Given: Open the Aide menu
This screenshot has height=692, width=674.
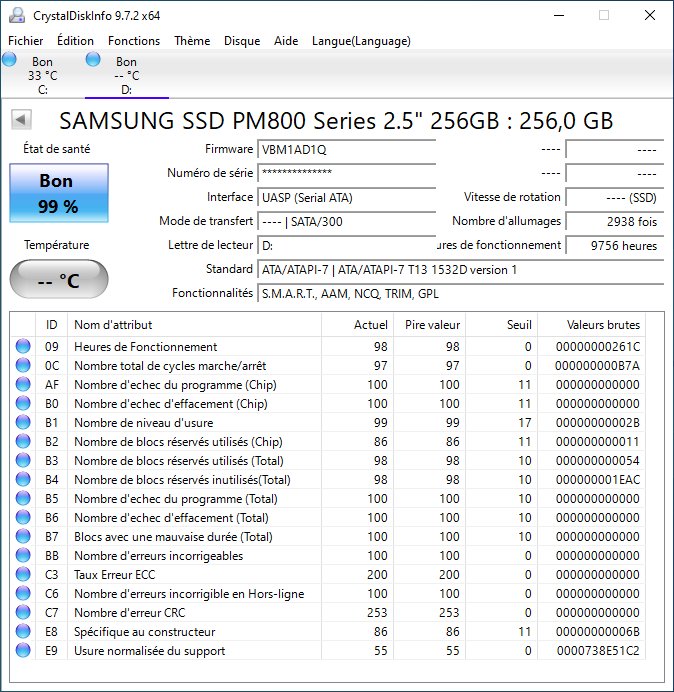Looking at the screenshot, I should click(x=286, y=41).
